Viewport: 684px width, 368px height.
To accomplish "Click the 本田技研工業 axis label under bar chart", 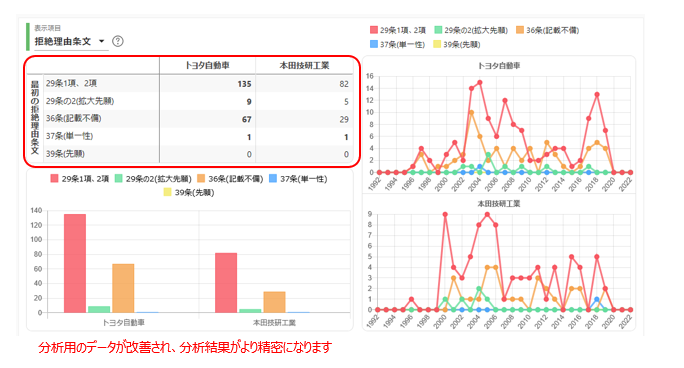I will coord(274,323).
